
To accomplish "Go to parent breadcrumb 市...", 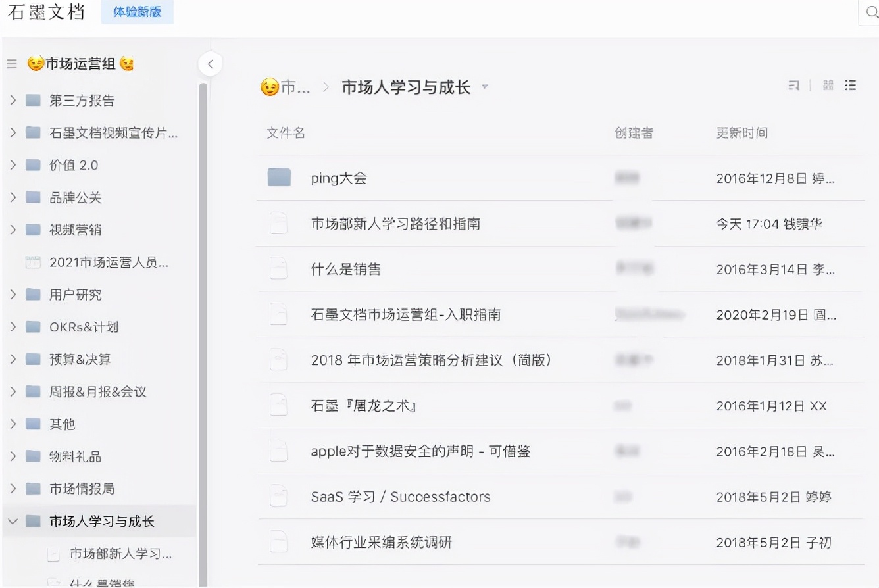I will coord(286,87).
